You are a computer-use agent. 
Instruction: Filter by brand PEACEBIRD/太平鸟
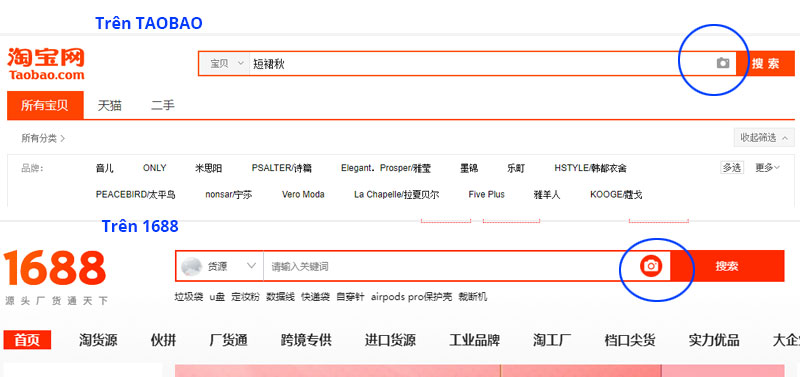(136, 194)
